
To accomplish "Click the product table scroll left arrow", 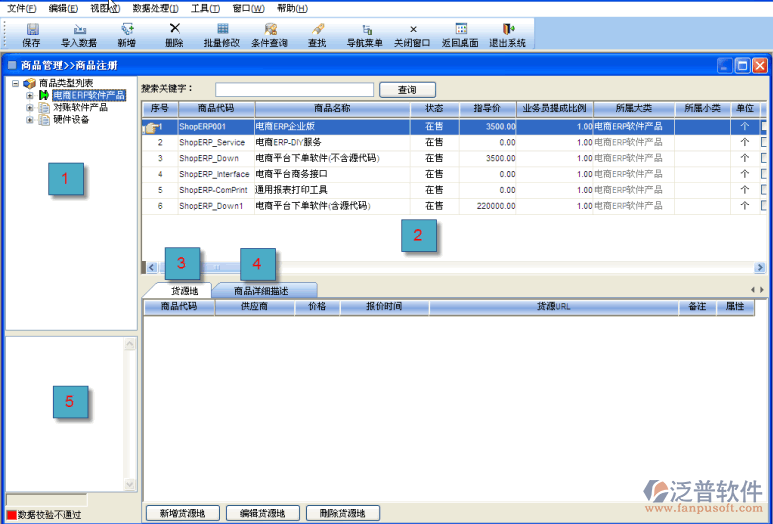I will 151,268.
